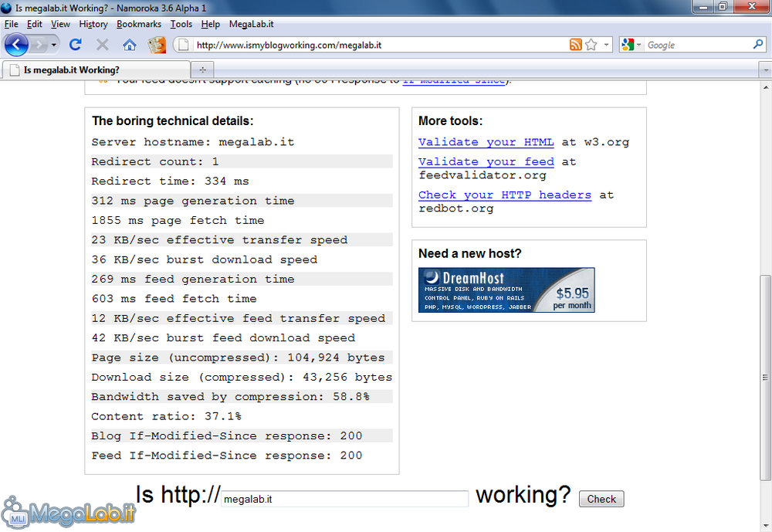Click the orange toolbar icon beside Home
The width and height of the screenshot is (772, 532).
point(157,45)
